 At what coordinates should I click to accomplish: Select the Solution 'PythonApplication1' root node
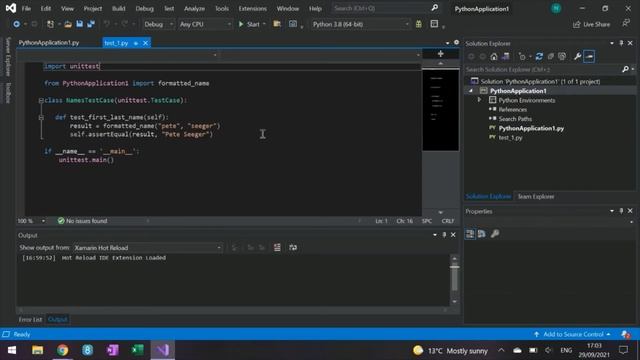(540, 82)
